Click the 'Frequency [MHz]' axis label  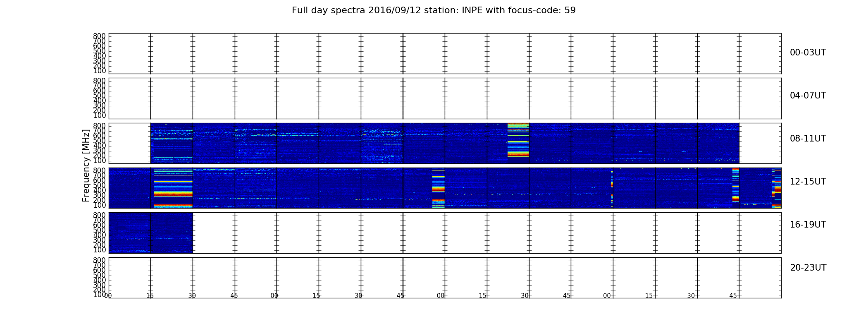pos(86,165)
